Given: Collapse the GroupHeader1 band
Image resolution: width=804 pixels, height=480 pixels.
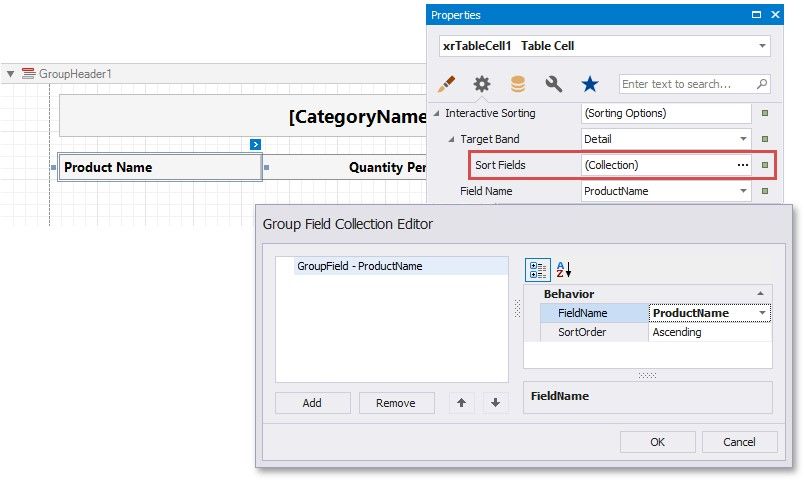Looking at the screenshot, I should pos(11,74).
